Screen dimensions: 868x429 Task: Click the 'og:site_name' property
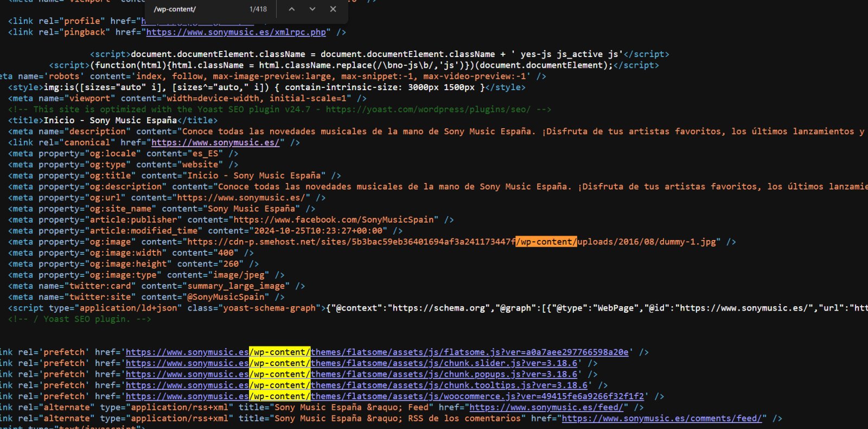[120, 209]
